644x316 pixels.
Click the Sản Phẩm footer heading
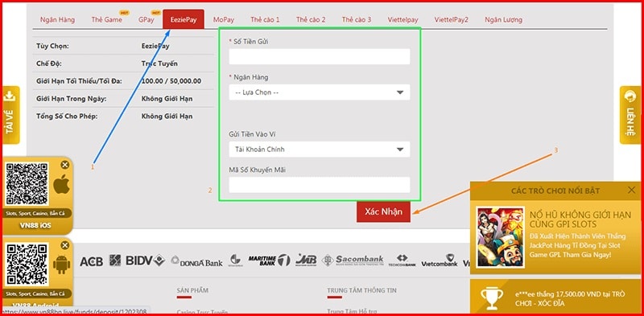(x=192, y=290)
